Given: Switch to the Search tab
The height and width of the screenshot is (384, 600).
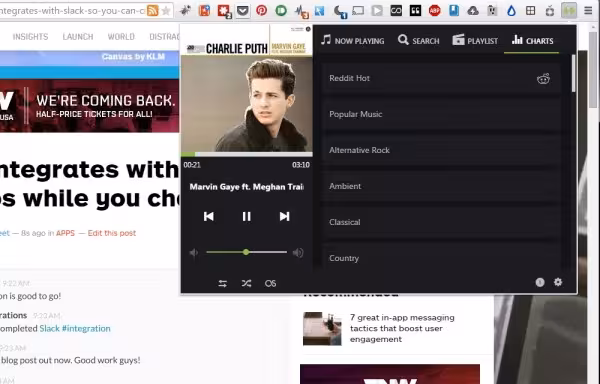Looking at the screenshot, I should click(x=418, y=40).
